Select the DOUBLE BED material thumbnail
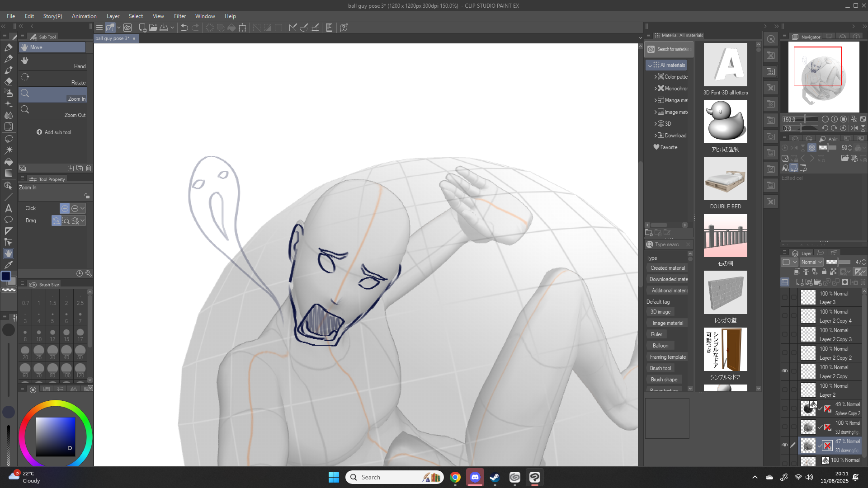This screenshot has width=868, height=488. point(725,179)
